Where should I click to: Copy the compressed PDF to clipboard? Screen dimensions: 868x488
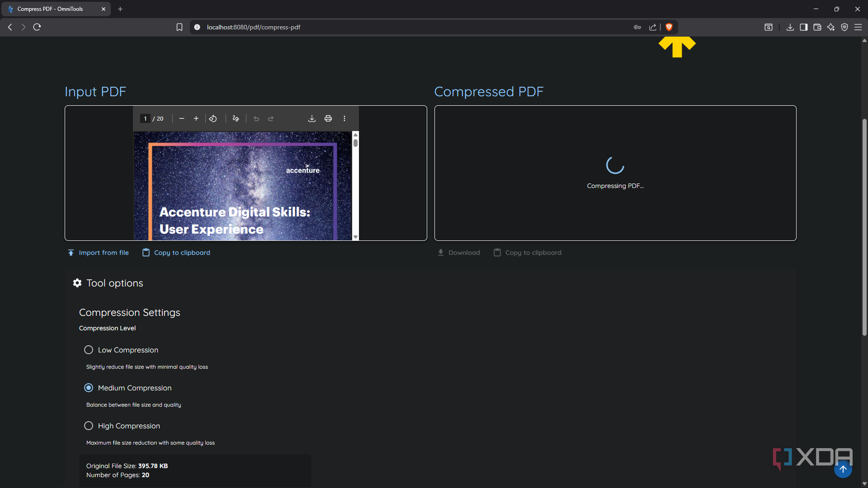click(x=528, y=253)
